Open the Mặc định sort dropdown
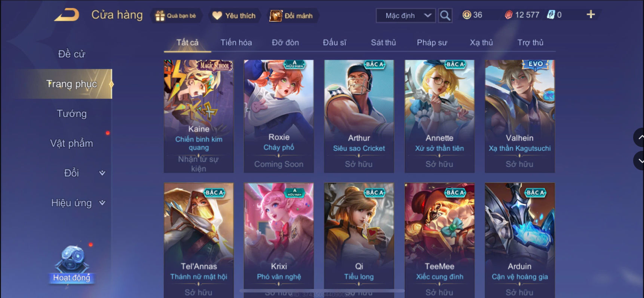Image resolution: width=644 pixels, height=298 pixels. coord(406,16)
